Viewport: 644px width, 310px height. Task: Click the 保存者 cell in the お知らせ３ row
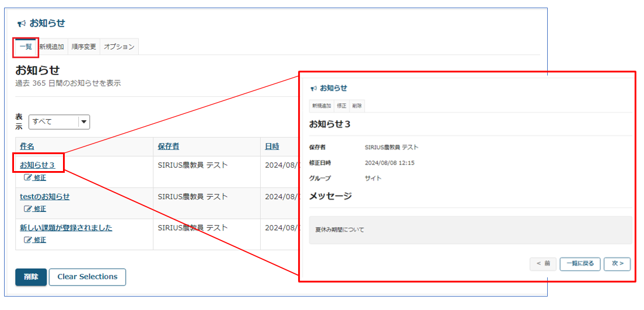point(206,172)
